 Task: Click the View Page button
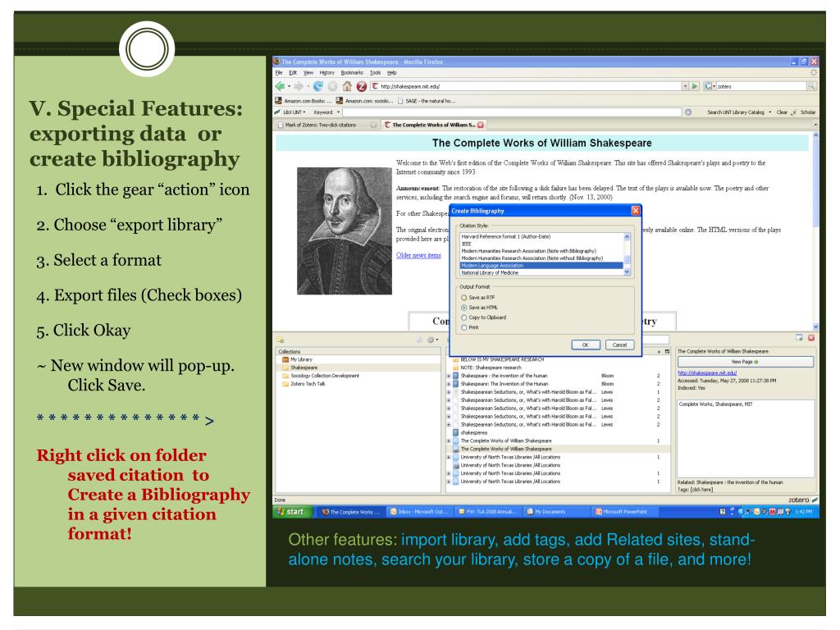coord(745,362)
